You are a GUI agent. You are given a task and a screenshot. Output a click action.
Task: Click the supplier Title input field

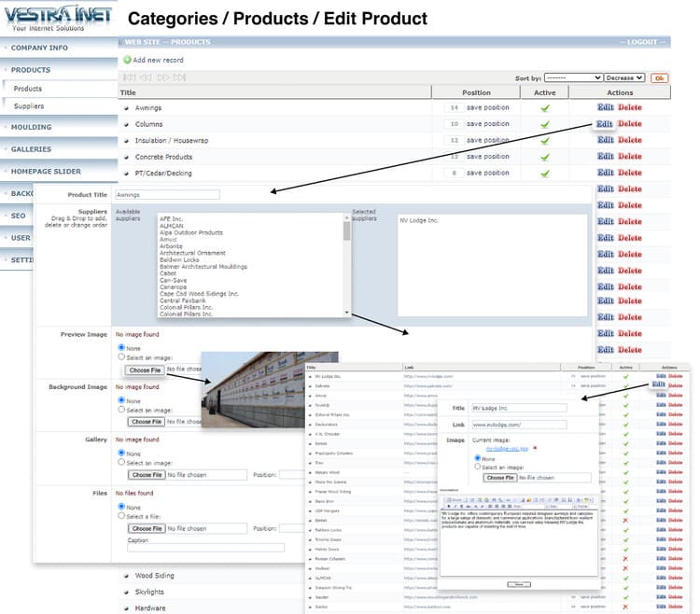click(519, 409)
